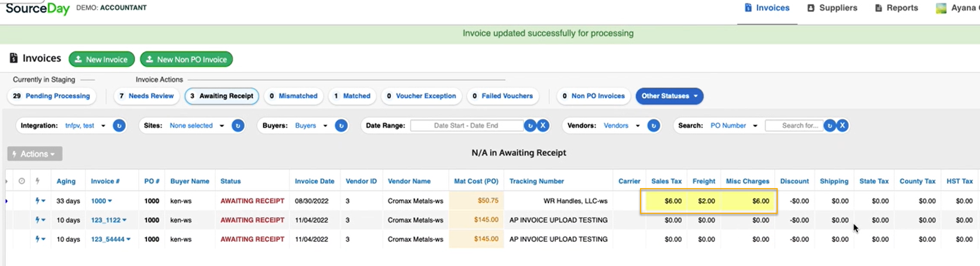Sort by Sales Tax column
The width and height of the screenshot is (980, 266).
[666, 181]
